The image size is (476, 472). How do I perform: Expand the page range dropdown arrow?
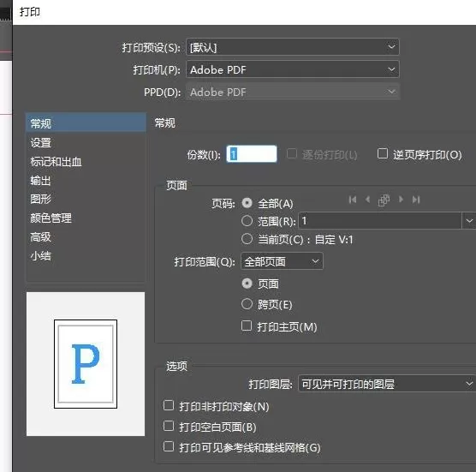(469, 221)
